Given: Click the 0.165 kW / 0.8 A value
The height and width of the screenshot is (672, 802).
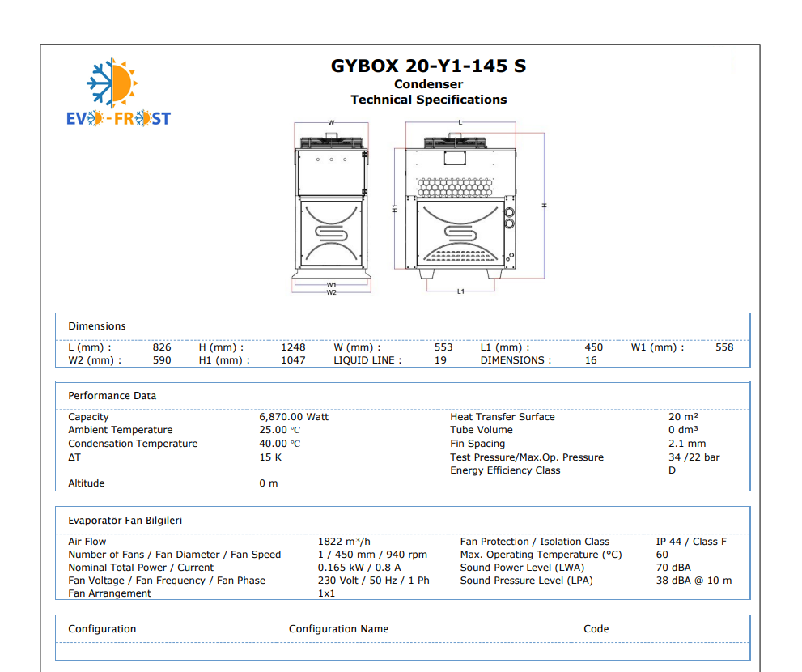Looking at the screenshot, I should pos(359,568).
